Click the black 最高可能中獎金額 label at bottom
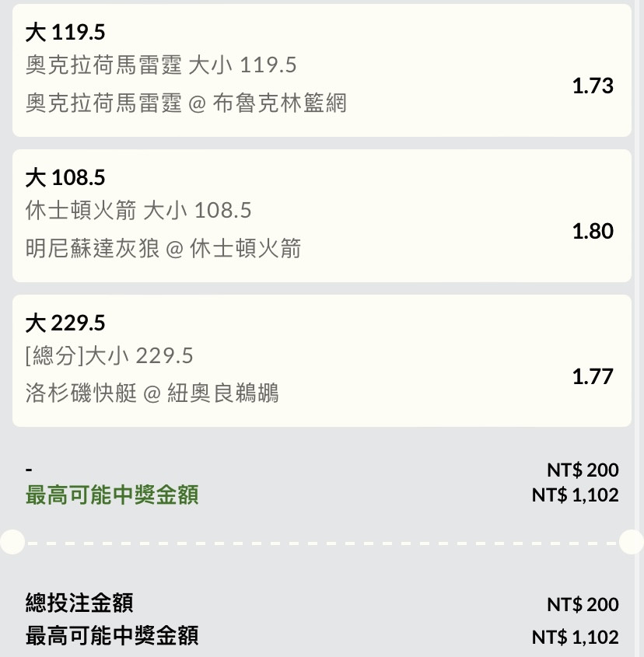Image resolution: width=644 pixels, height=657 pixels. 112,636
